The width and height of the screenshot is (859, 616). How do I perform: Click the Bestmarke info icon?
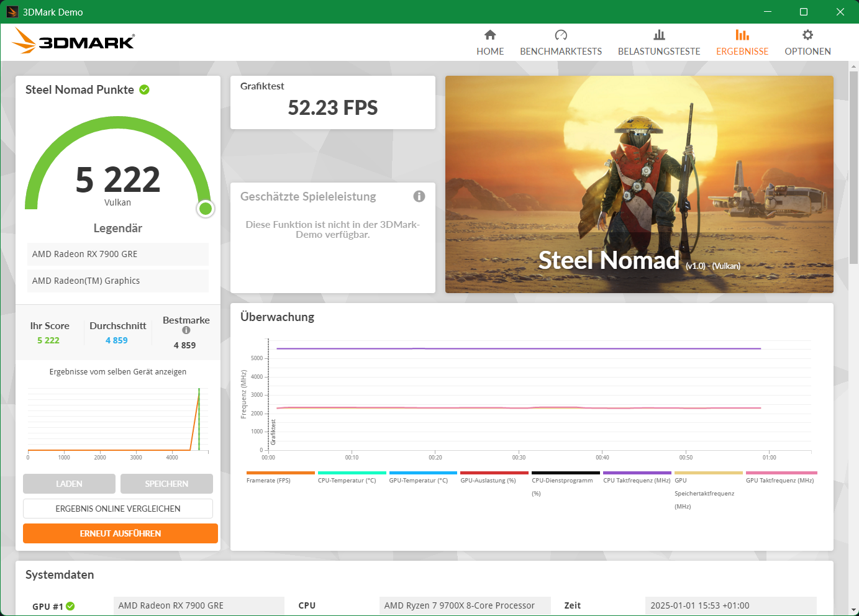tap(186, 330)
